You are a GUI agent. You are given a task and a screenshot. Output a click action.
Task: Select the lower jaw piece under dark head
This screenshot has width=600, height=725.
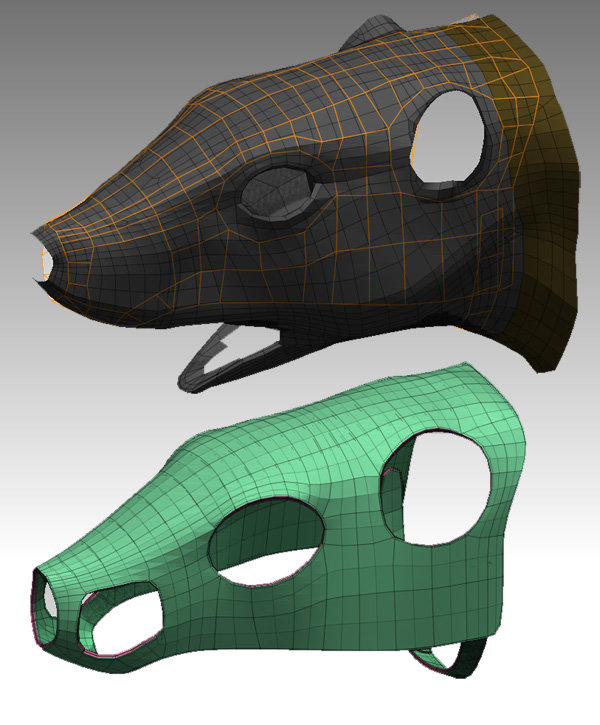231,358
